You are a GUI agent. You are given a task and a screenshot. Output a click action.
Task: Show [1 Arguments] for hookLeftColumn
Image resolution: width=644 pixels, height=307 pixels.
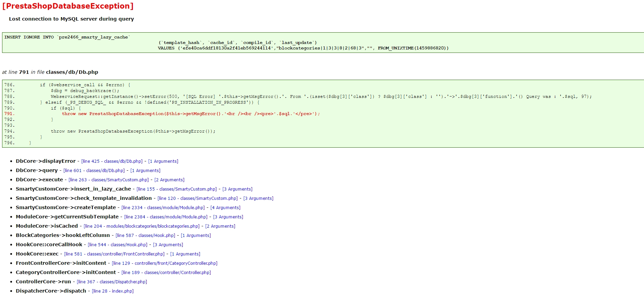point(196,236)
